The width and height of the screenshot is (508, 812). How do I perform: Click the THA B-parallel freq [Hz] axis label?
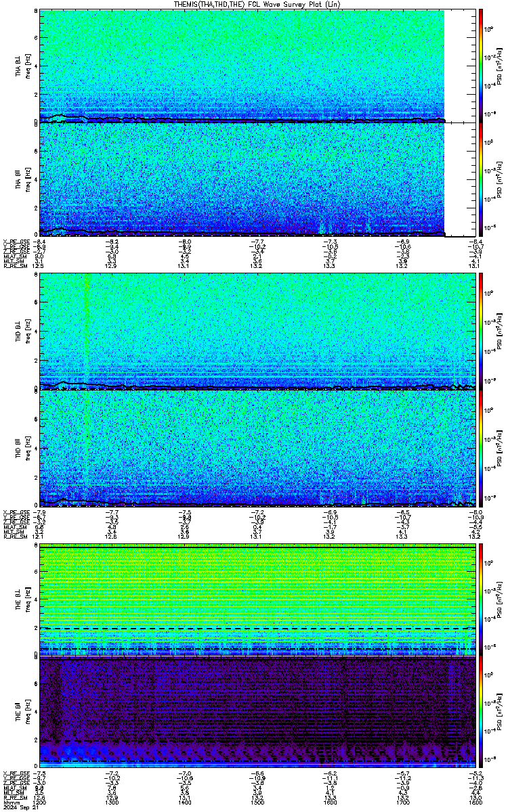coord(27,179)
